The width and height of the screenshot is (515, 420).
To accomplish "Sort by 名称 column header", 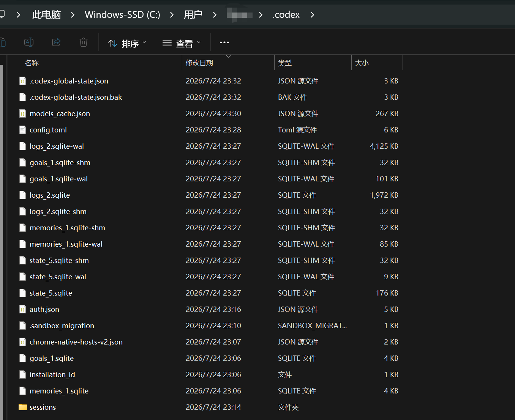I will tap(32, 63).
